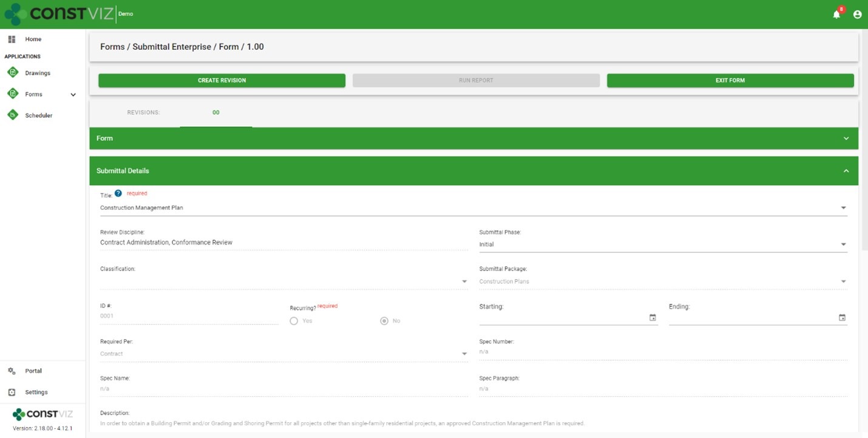The image size is (868, 438).
Task: Click the Exit Form button
Action: [730, 81]
